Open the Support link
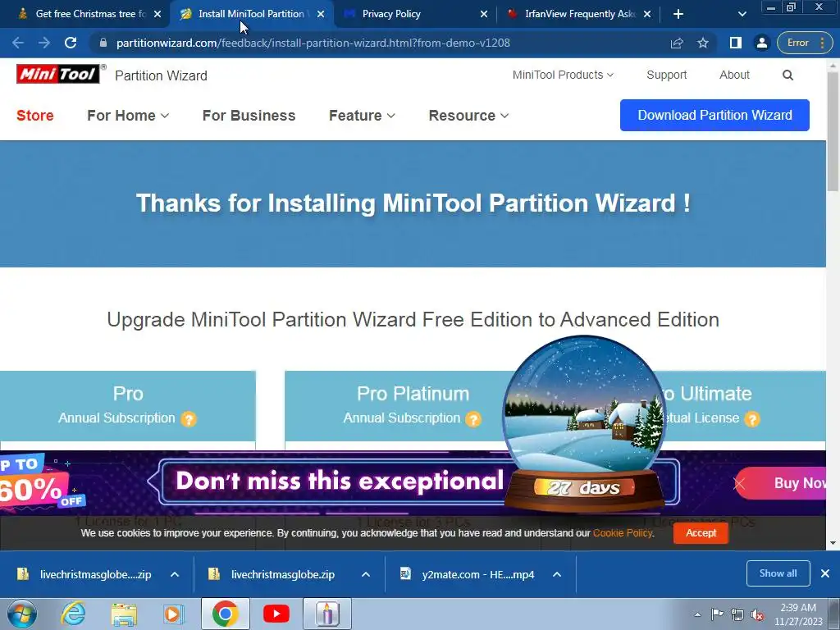This screenshot has height=630, width=840. [x=666, y=75]
